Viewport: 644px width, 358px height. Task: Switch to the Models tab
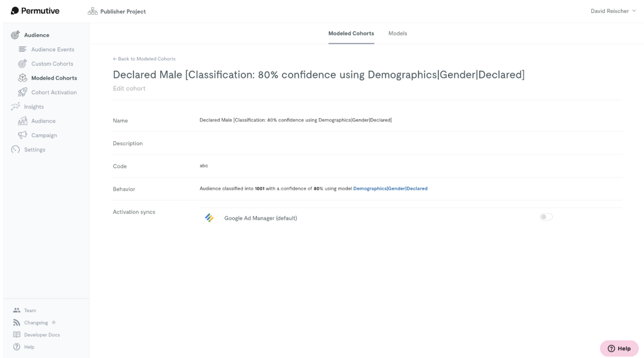pos(397,33)
